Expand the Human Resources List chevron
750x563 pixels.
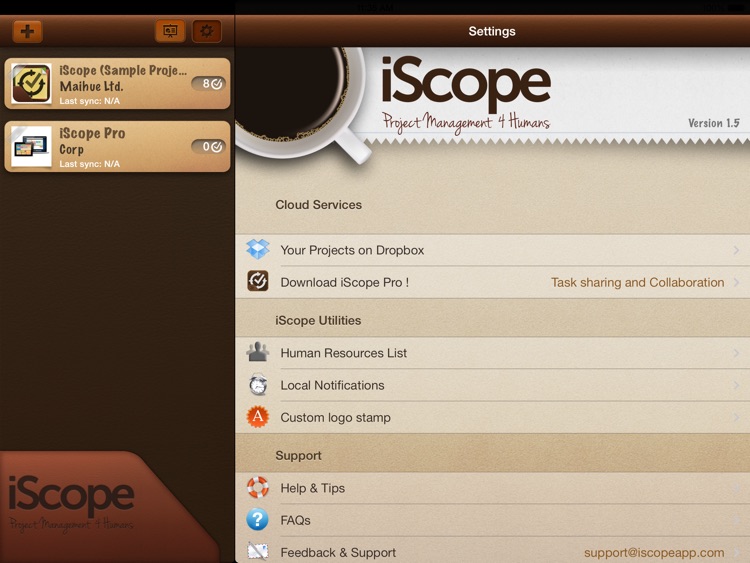coord(736,353)
